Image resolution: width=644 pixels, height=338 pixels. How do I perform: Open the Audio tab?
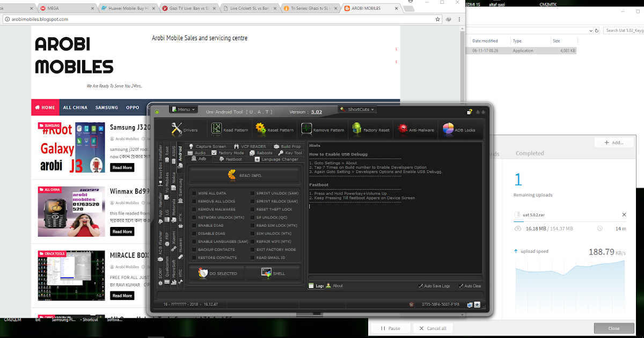pos(197,153)
